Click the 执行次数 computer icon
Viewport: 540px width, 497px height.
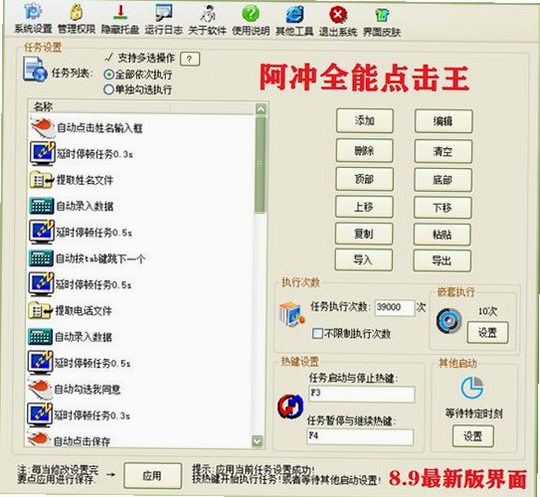(292, 315)
